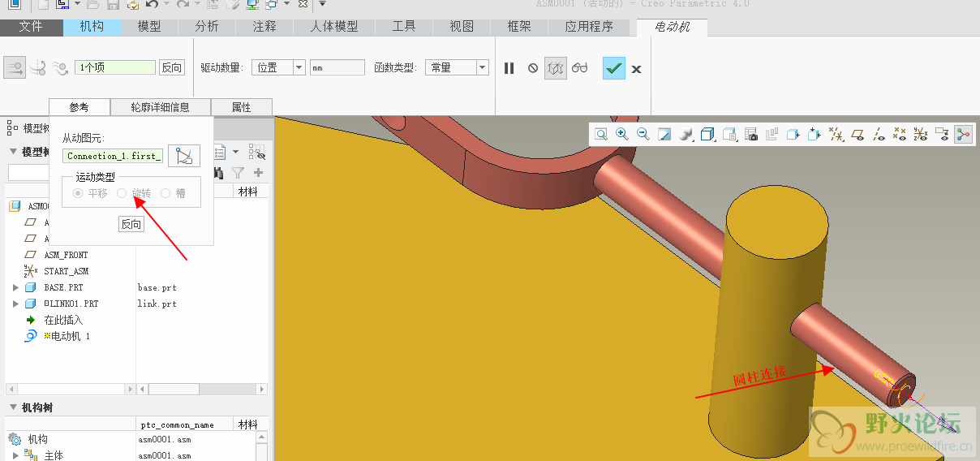The height and width of the screenshot is (461, 980).
Task: Click the camera snapshot icon
Action: point(751,135)
